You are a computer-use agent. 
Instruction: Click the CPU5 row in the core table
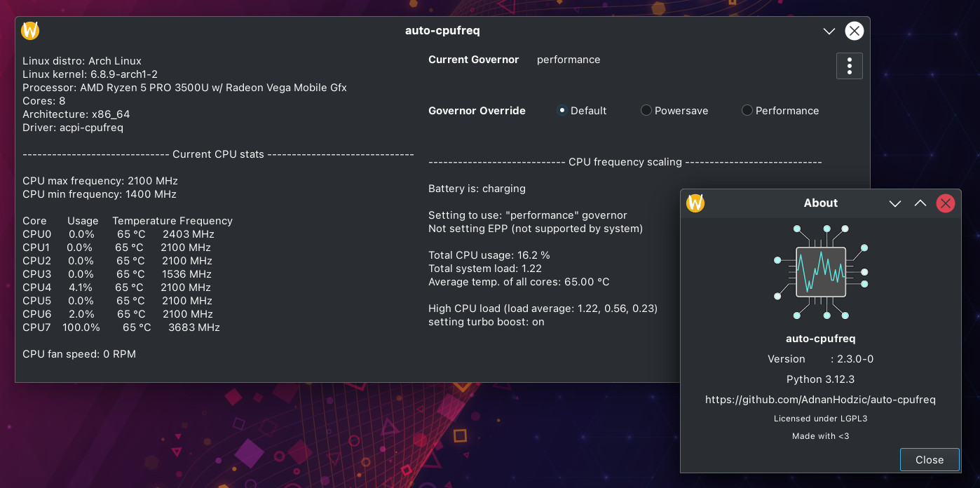click(117, 301)
